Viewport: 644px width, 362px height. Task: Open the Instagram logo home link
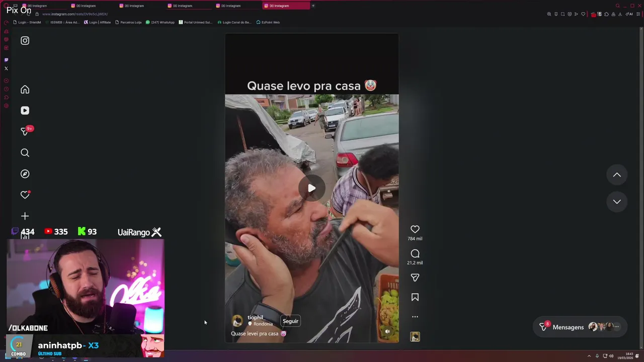click(x=25, y=41)
